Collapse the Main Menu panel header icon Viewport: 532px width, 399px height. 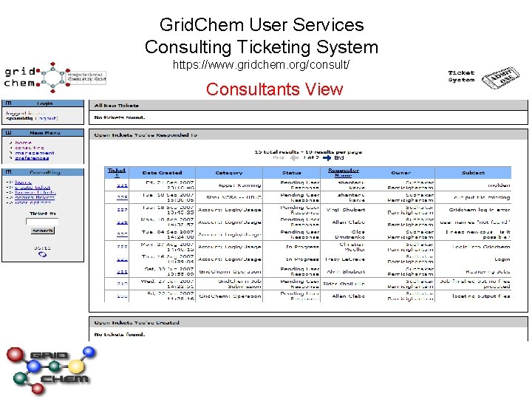coord(9,133)
